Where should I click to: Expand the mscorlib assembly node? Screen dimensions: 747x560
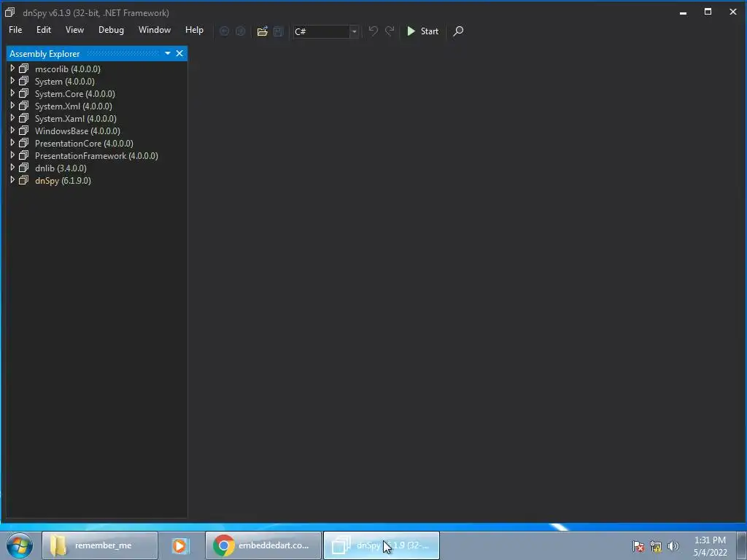pos(12,69)
